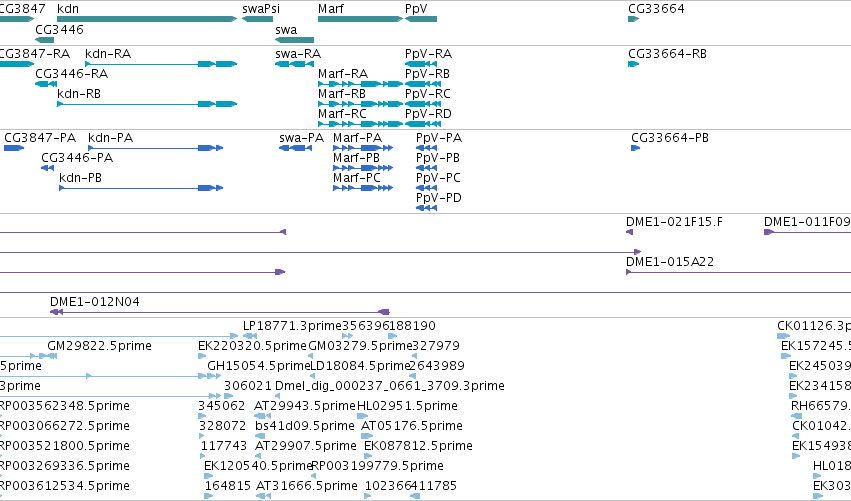This screenshot has height=501, width=851.
Task: Click the AT05176.5prime EST label
Action: click(412, 426)
